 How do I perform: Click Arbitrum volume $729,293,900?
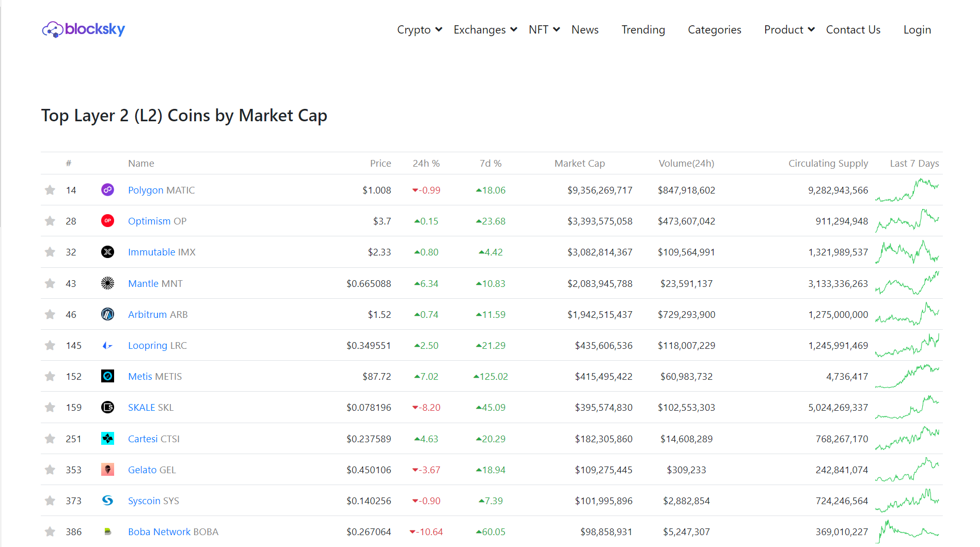pyautogui.click(x=686, y=314)
